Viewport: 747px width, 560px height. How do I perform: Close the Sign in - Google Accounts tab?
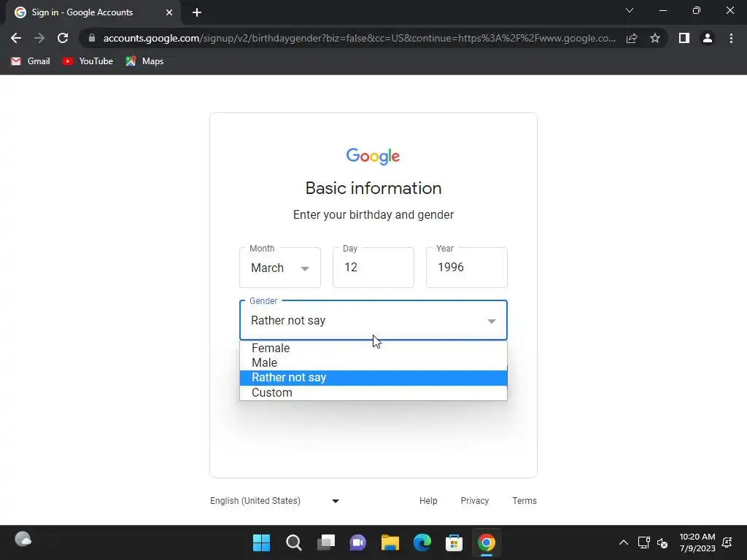pos(169,12)
